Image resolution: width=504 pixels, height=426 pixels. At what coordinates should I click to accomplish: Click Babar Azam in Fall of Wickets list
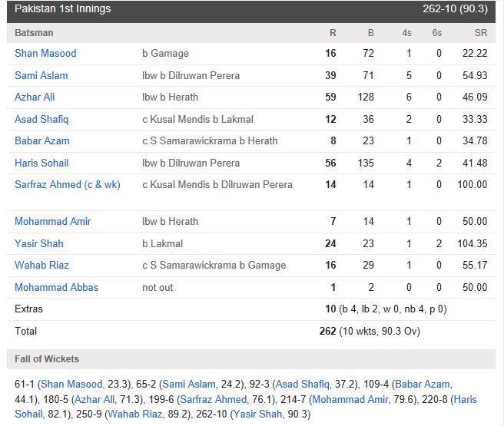tap(423, 384)
